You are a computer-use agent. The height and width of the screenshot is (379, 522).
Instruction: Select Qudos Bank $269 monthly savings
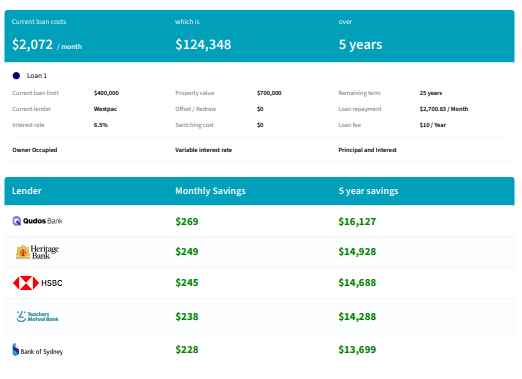tap(187, 221)
